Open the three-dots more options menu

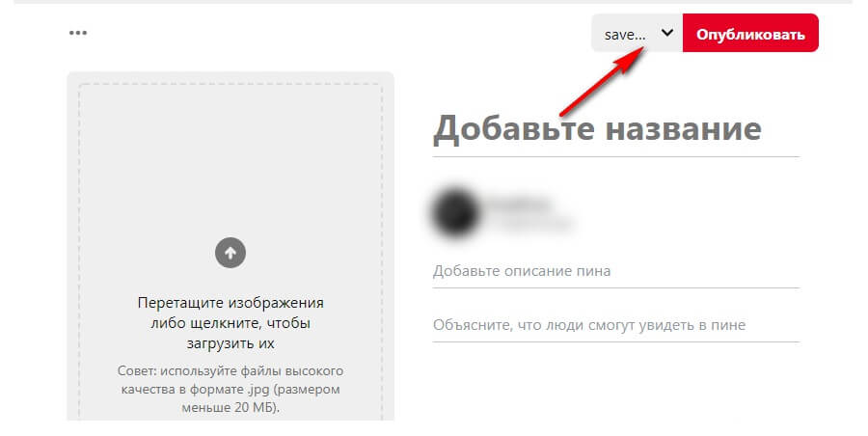coord(78,33)
